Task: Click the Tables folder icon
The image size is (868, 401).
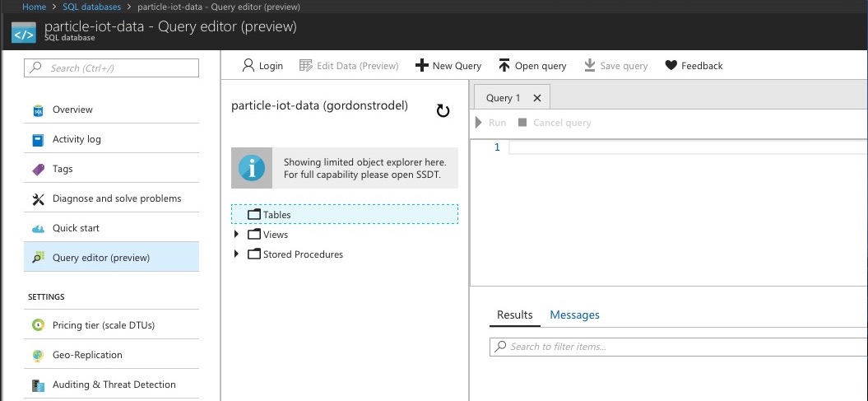Action: (254, 214)
